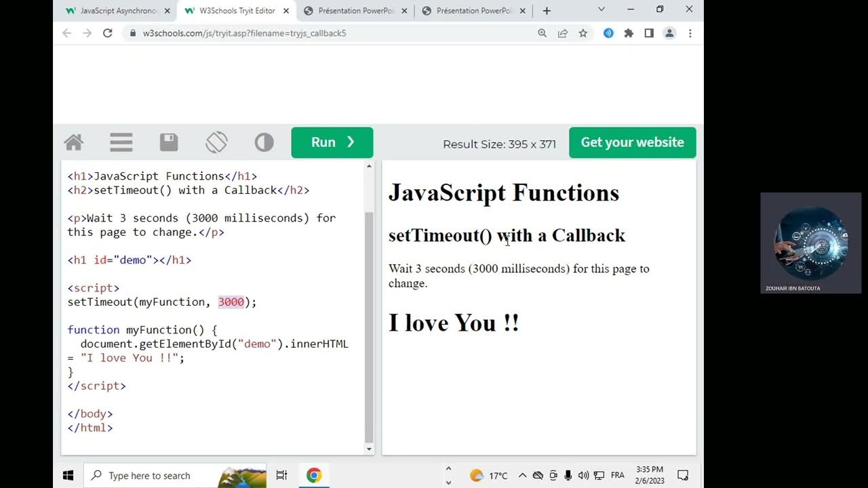Click the W3Schools home icon
Viewport: 868px width, 488px height.
(74, 142)
